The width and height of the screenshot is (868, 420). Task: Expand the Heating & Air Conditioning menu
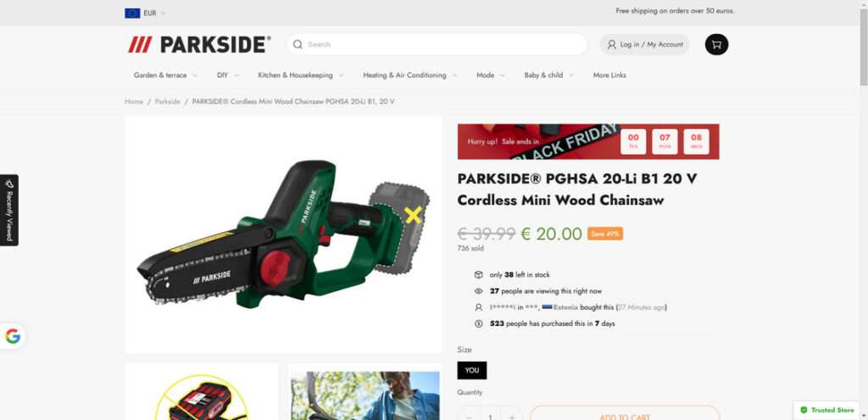410,75
